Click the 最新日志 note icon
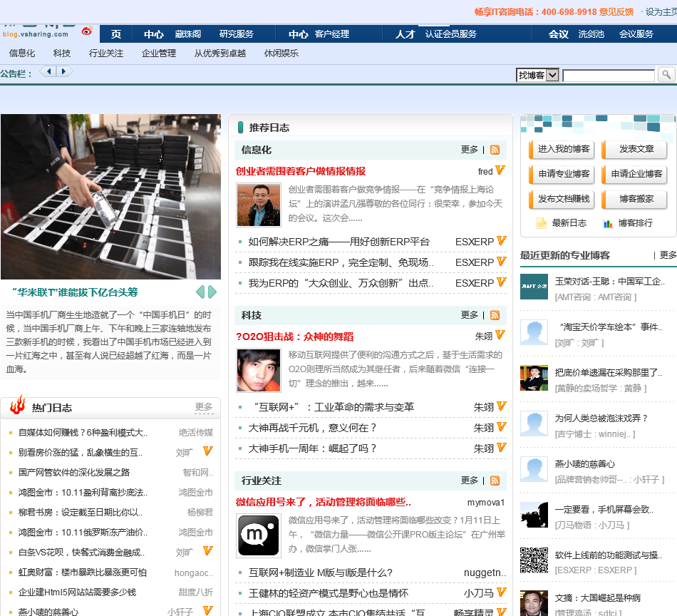677x616 pixels. (542, 223)
